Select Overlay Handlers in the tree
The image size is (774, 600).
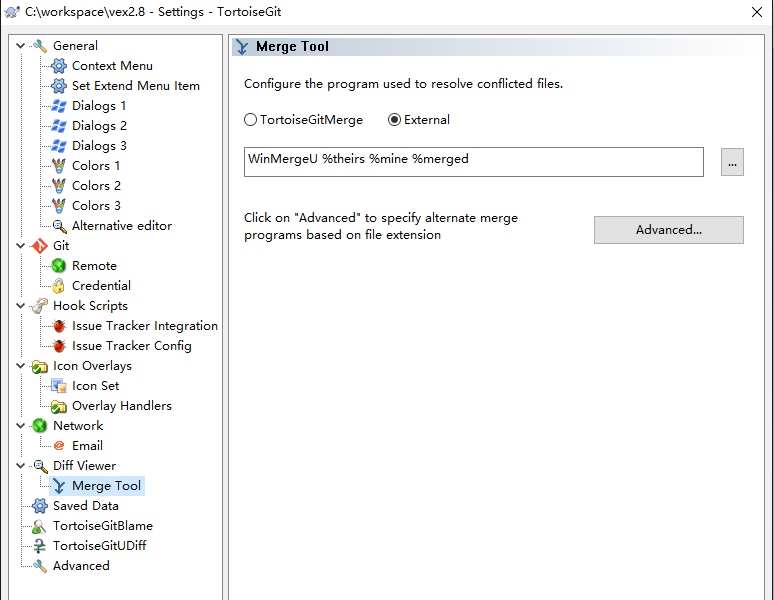(x=121, y=406)
